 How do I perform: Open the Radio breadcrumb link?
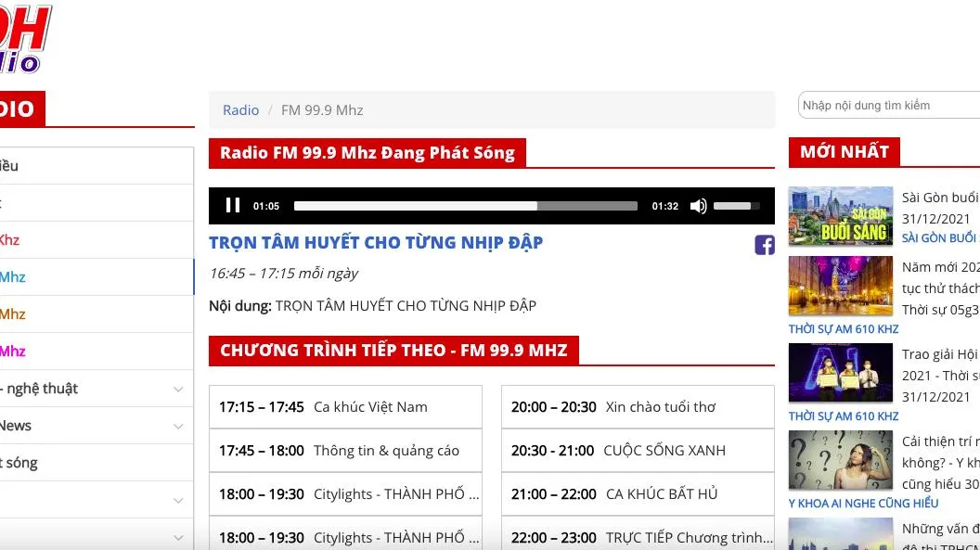[x=240, y=109]
